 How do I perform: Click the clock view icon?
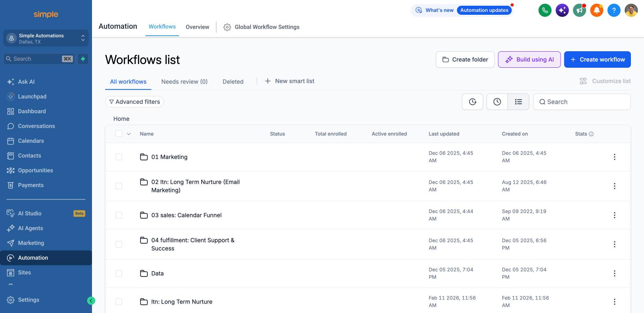[x=497, y=102]
